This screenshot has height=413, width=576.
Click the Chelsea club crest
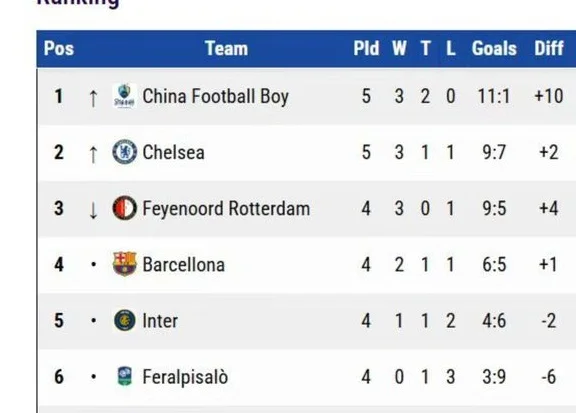tap(125, 152)
